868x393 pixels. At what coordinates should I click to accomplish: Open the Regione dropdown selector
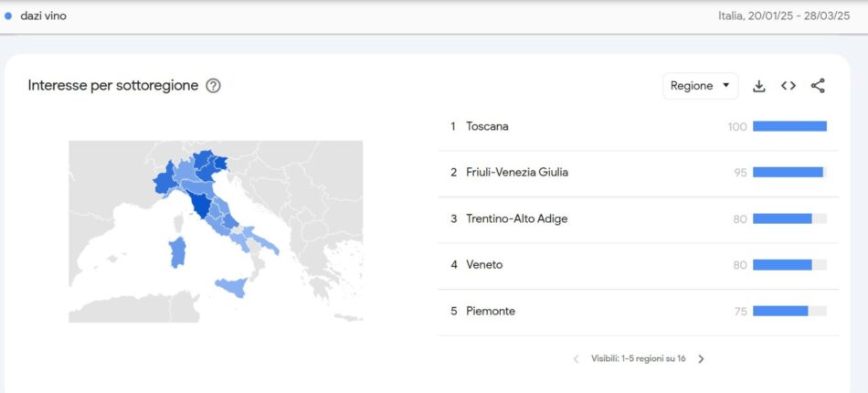point(700,86)
